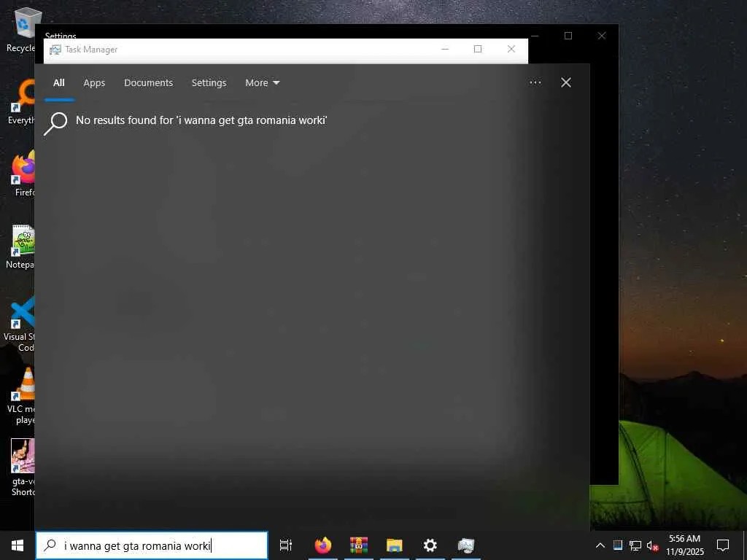Click the taskbar search input box

pyautogui.click(x=152, y=545)
